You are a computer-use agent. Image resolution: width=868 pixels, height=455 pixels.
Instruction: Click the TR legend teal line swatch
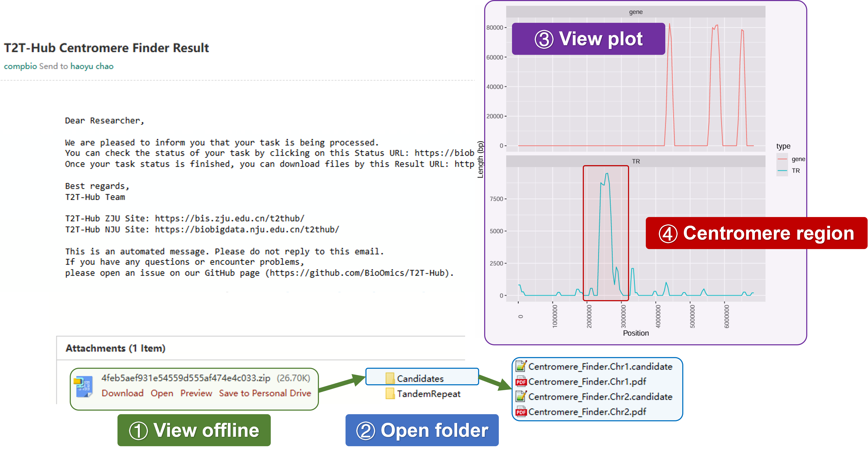[x=782, y=171]
